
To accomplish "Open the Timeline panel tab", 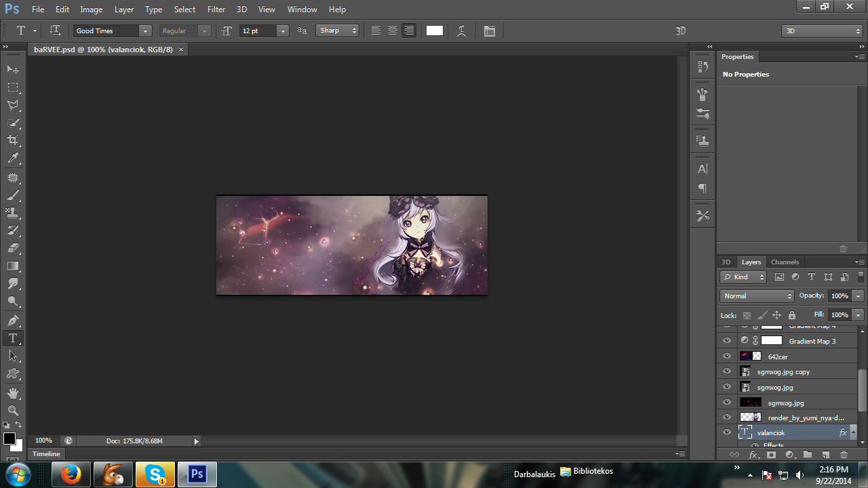I will point(46,454).
